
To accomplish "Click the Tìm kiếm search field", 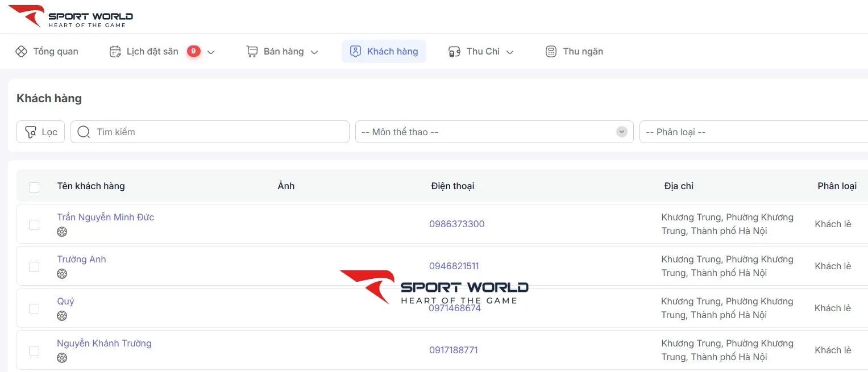I will (219, 132).
